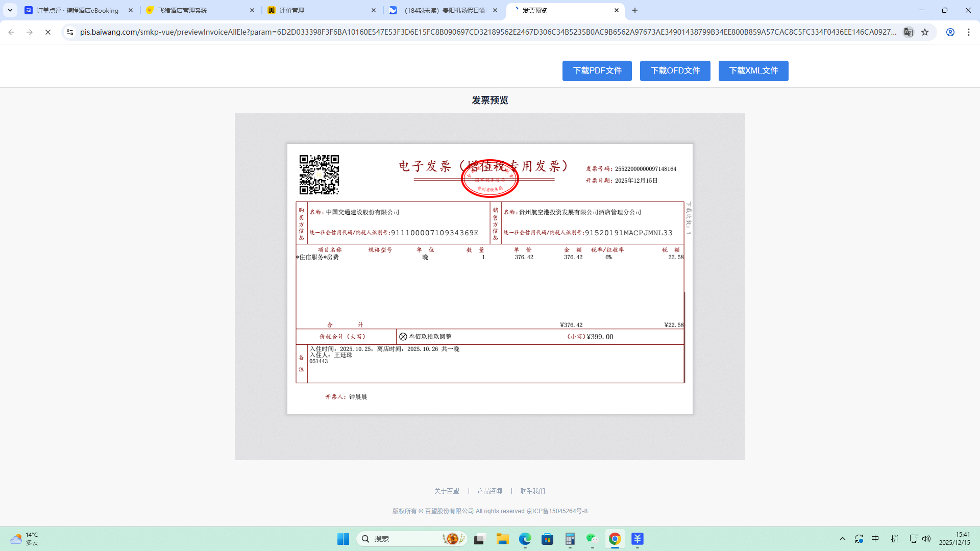Screen dimensions: 980x551
Task: Show hidden system tray icons chevron
Action: pos(842,539)
